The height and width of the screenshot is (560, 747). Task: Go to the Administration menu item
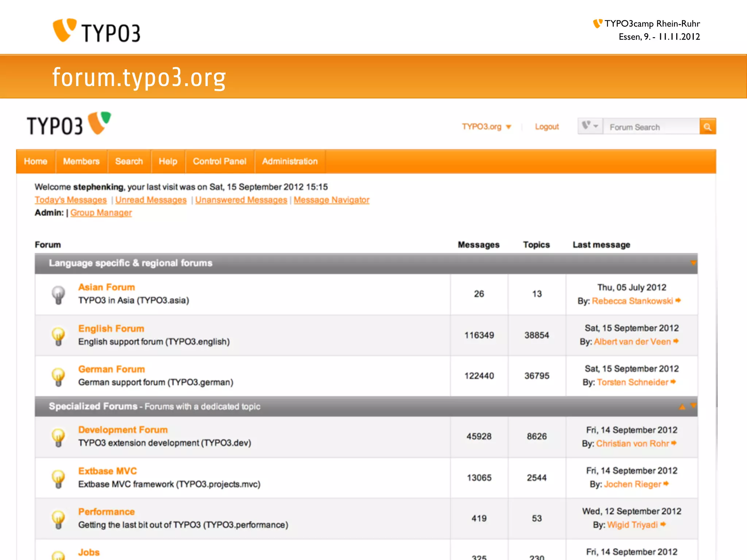[290, 161]
